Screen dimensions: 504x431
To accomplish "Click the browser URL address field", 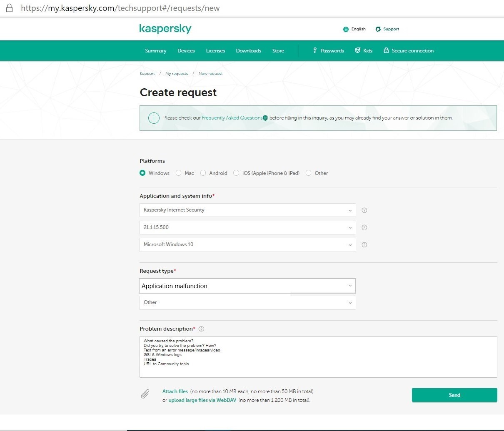I will (120, 8).
